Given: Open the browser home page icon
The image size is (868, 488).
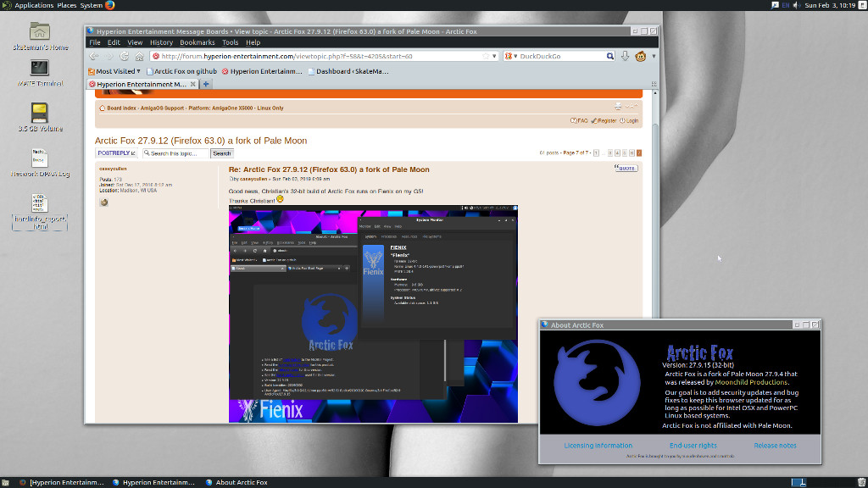Looking at the screenshot, I should (140, 56).
